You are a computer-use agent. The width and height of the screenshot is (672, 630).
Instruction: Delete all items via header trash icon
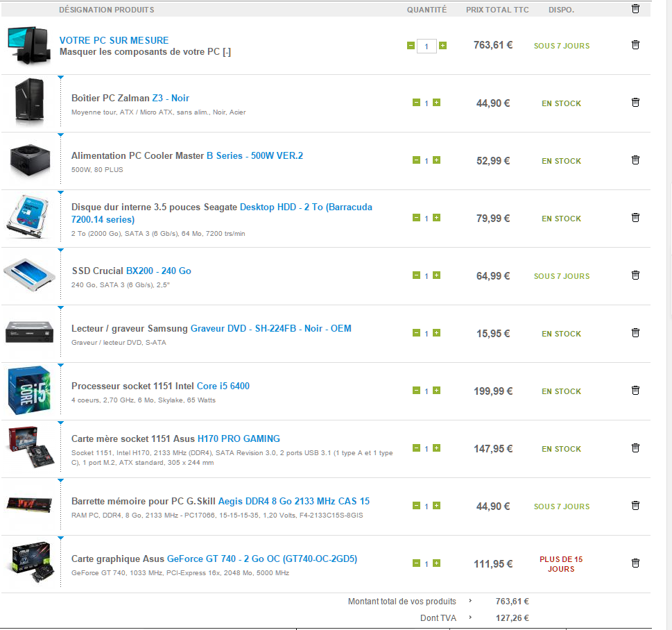(635, 9)
